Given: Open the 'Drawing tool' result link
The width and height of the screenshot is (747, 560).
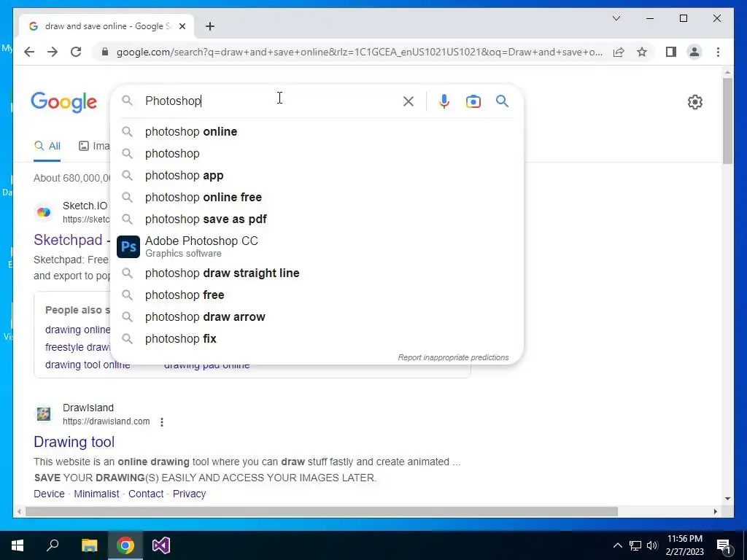Looking at the screenshot, I should pos(74,441).
